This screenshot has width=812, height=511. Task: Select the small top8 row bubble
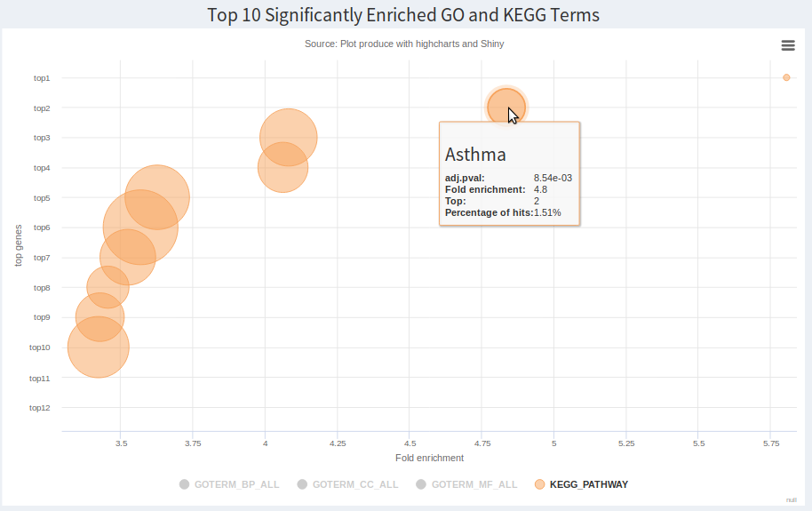click(107, 287)
